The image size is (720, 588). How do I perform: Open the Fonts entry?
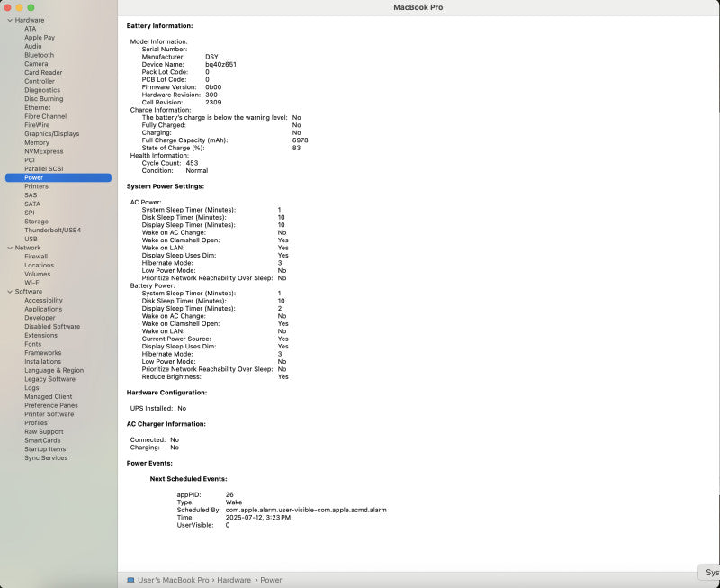click(x=33, y=344)
